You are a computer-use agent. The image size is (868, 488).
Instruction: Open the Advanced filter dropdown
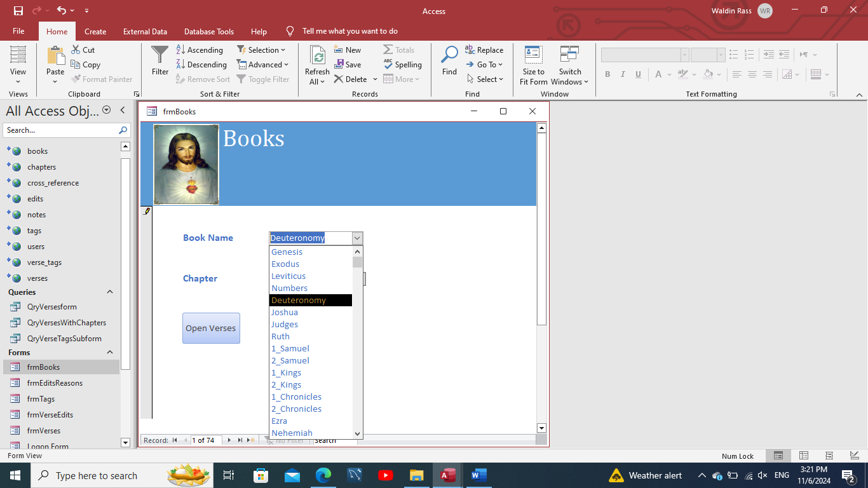pyautogui.click(x=262, y=64)
